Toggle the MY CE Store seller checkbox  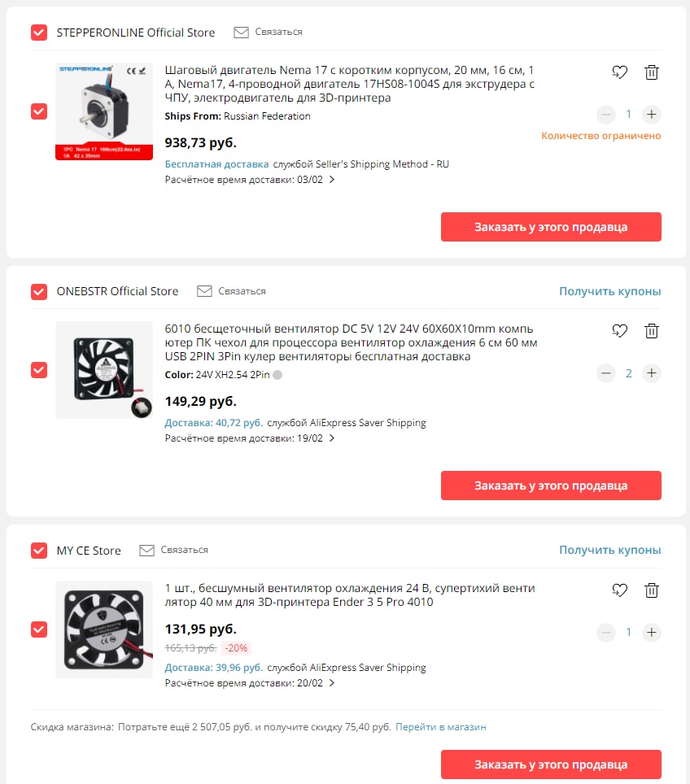pyautogui.click(x=39, y=551)
